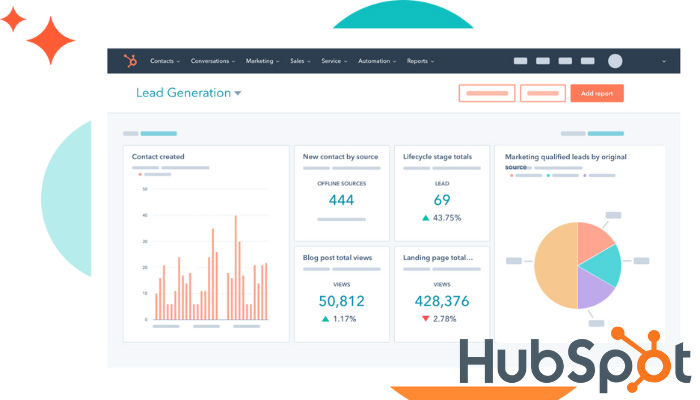Open the Contacts menu
Screen dimensions: 700x400
pyautogui.click(x=165, y=61)
